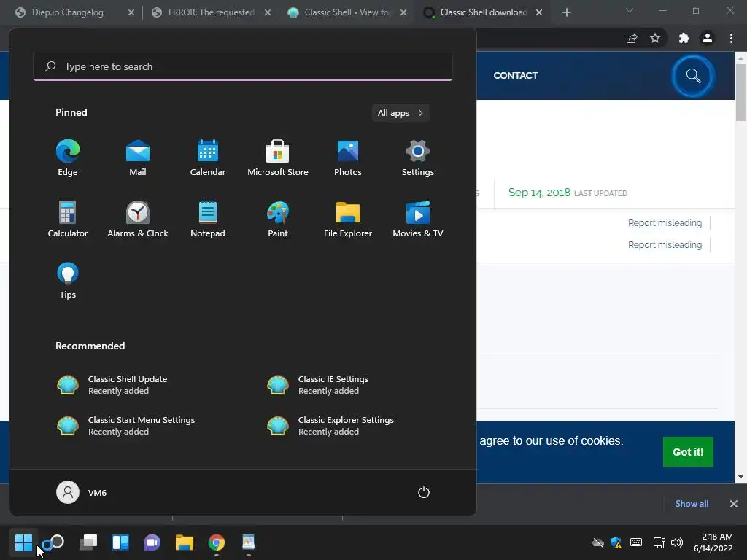The image size is (747, 560).
Task: Open the Calendar app
Action: click(208, 158)
